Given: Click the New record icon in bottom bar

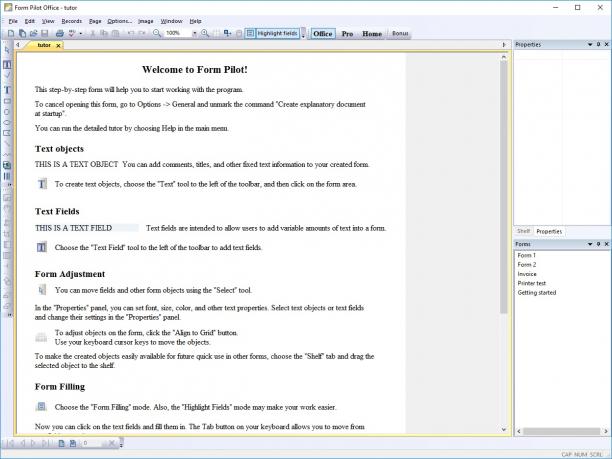Looking at the screenshot, I should [62, 443].
